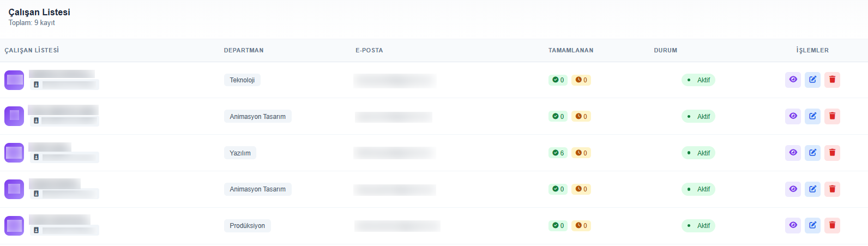868x246 pixels.
Task: Edit the Teknoloji department employee
Action: click(x=812, y=80)
